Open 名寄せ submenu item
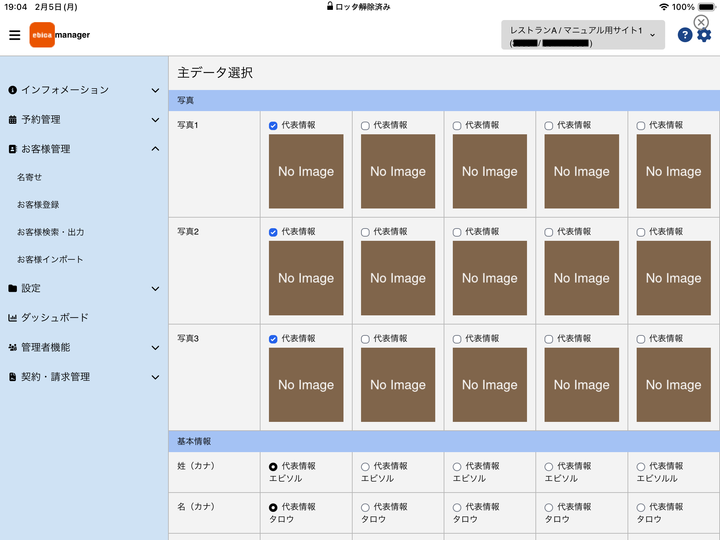Image resolution: width=720 pixels, height=540 pixels. tap(29, 177)
